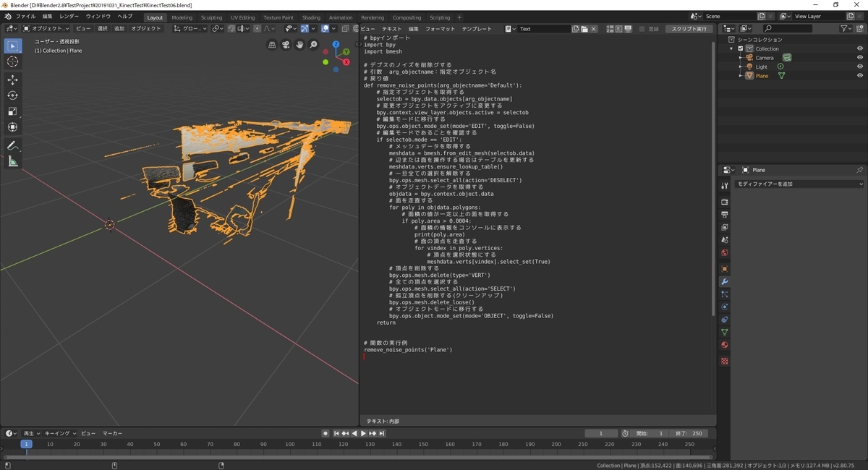The width and height of the screenshot is (868, 470).
Task: Open the Render properties tab
Action: pos(724,202)
